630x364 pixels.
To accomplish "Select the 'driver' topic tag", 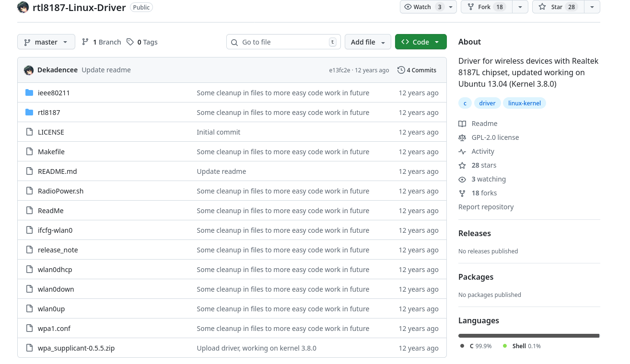I will 488,103.
